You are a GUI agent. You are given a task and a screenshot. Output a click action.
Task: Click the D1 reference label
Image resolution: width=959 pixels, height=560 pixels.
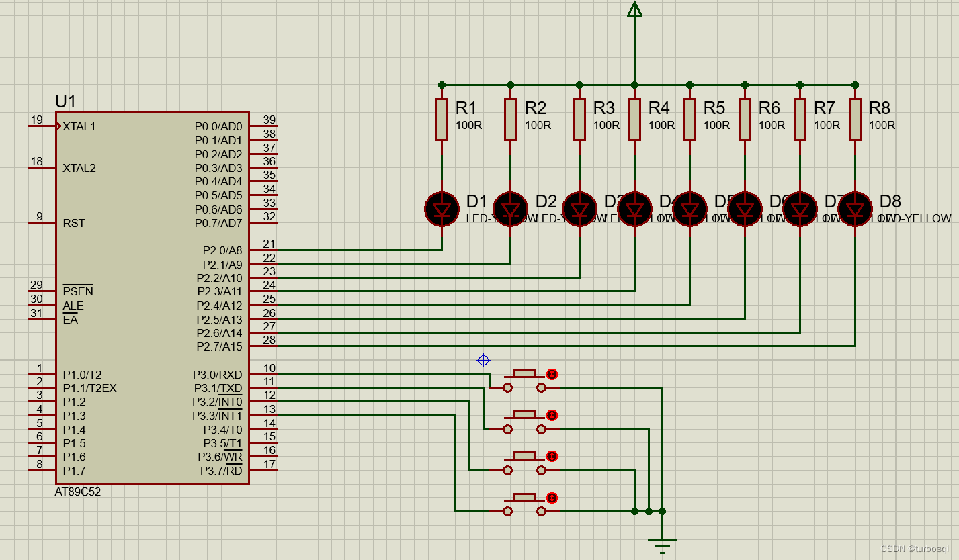point(476,201)
